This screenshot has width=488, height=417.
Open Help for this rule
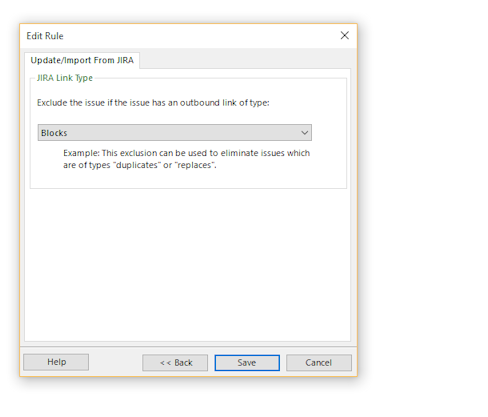pyautogui.click(x=56, y=362)
